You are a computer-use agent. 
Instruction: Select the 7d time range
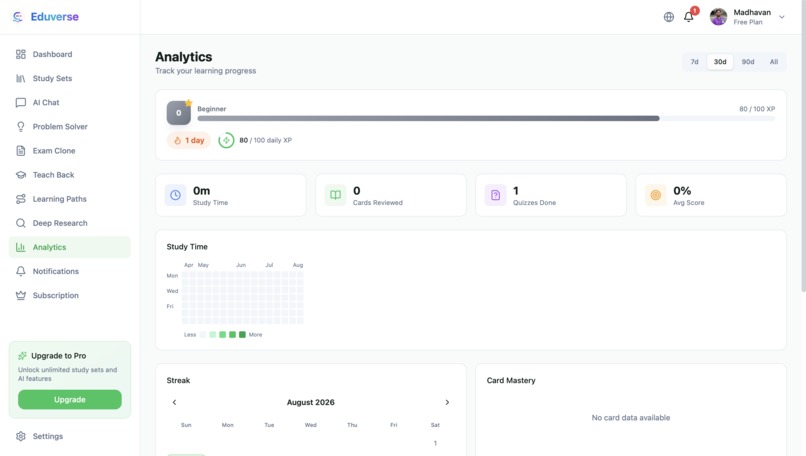pyautogui.click(x=694, y=62)
